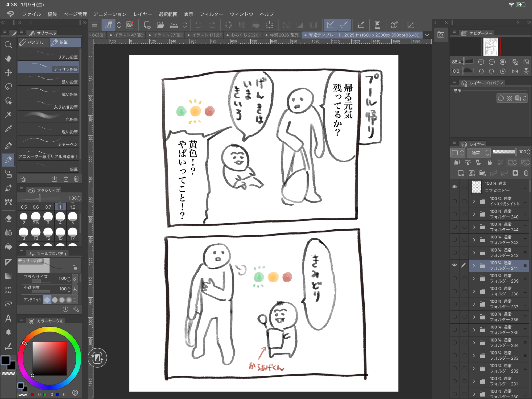Toggle visibility of フォルダー 241
Image resolution: width=532 pixels, height=399 pixels.
click(454, 265)
